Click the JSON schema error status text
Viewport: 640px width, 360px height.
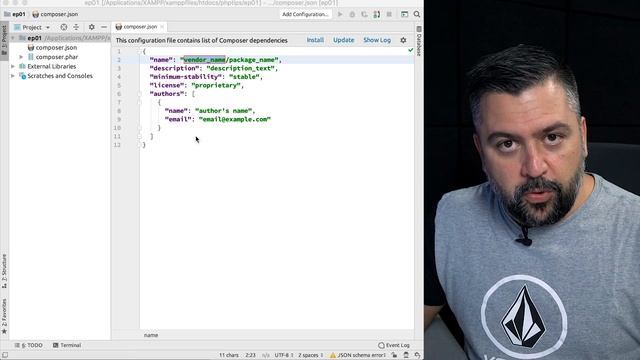point(361,355)
